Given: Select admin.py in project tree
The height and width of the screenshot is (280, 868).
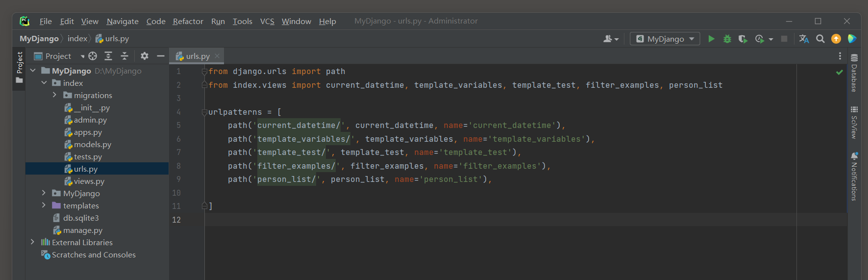Looking at the screenshot, I should (85, 120).
